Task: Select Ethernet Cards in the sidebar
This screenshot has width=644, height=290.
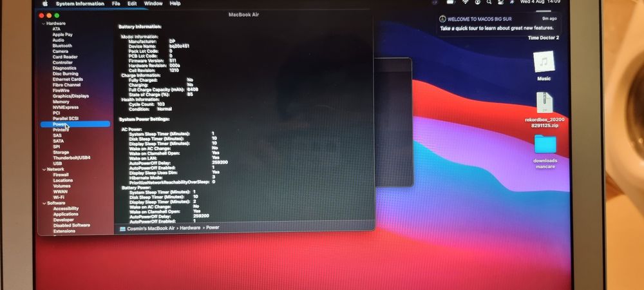Action: pyautogui.click(x=68, y=79)
